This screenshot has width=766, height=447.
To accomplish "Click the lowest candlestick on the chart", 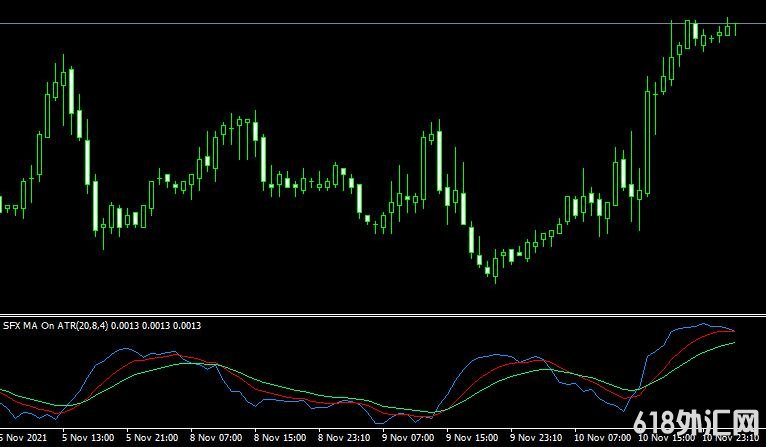I will (494, 266).
